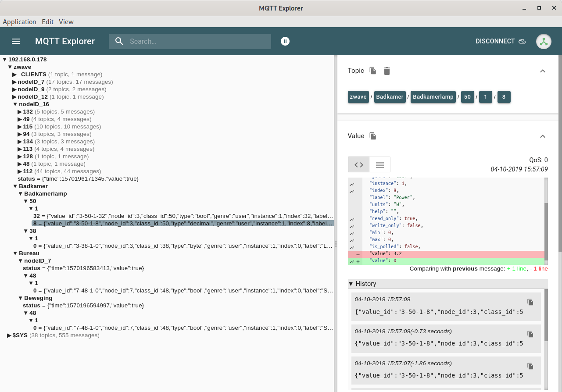This screenshot has width=562, height=392.
Task: Disconnect from the MQTT broker
Action: [501, 41]
